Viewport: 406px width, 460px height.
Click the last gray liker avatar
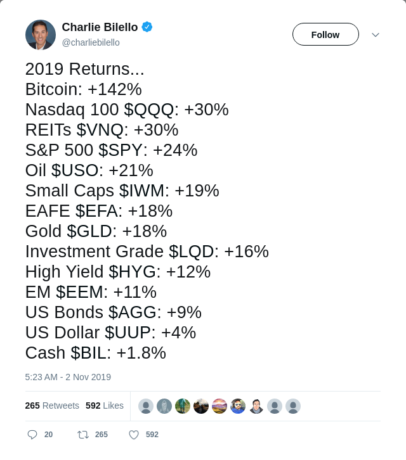point(293,406)
